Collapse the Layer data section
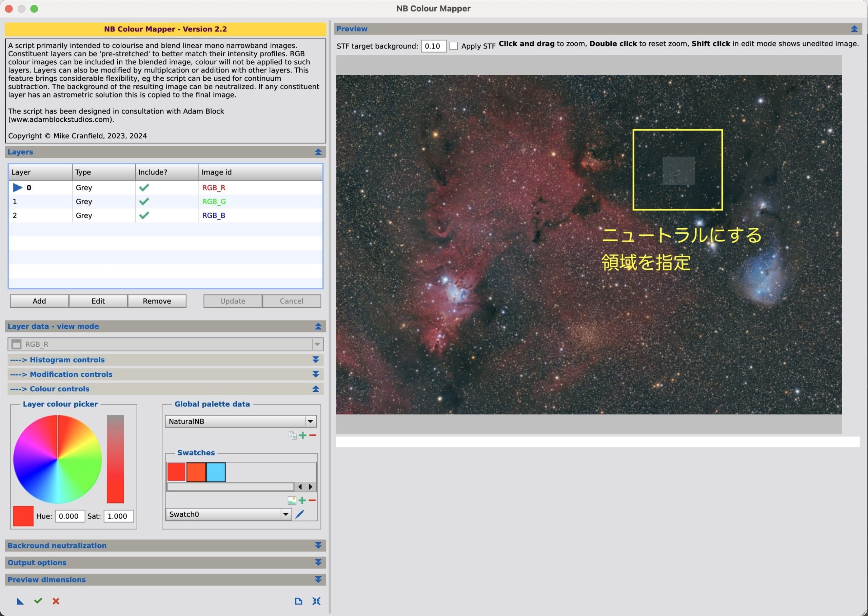Viewport: 868px width, 616px height. tap(318, 327)
